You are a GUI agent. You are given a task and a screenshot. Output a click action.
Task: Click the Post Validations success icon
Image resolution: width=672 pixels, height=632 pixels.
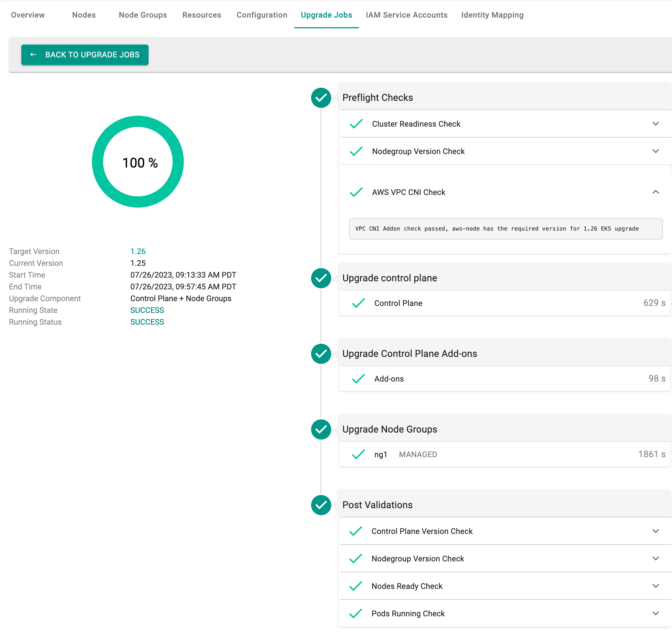321,505
